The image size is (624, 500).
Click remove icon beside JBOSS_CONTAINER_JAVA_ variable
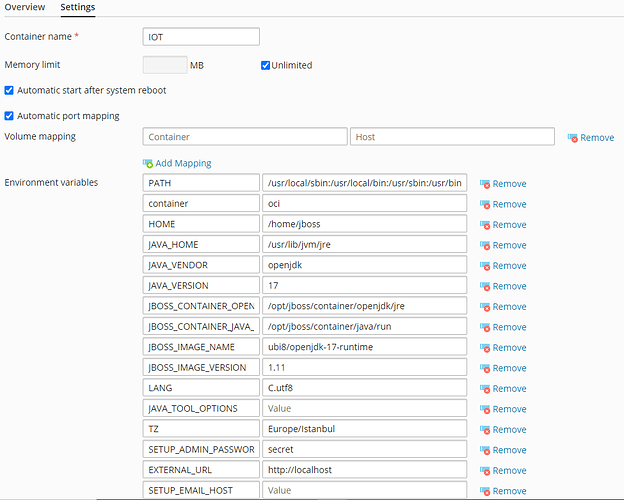485,327
